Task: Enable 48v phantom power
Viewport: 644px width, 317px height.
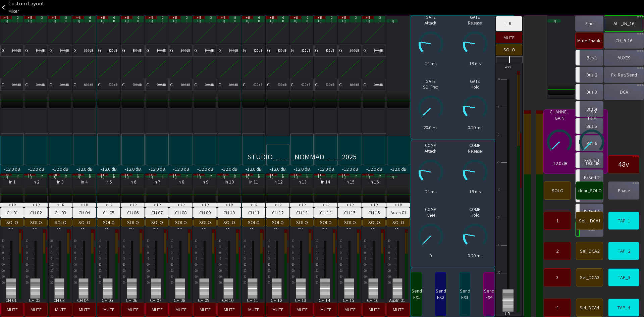Action: [624, 164]
